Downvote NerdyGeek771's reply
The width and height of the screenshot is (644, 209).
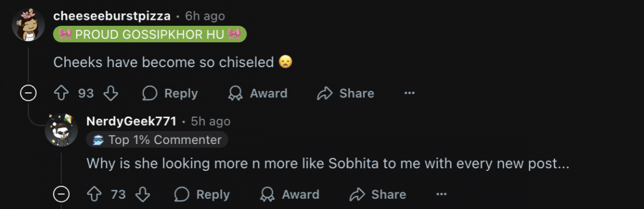[142, 194]
